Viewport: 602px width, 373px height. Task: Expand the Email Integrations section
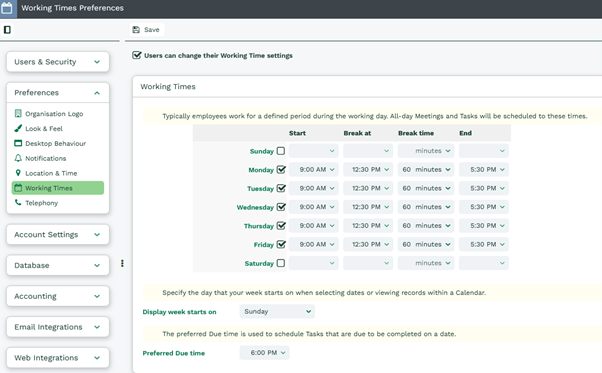[x=58, y=327]
